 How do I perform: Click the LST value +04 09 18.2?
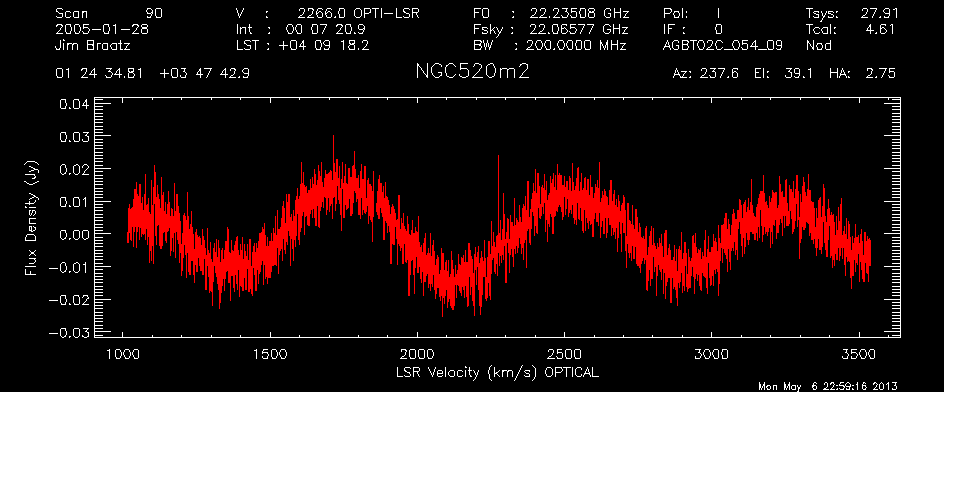point(324,45)
